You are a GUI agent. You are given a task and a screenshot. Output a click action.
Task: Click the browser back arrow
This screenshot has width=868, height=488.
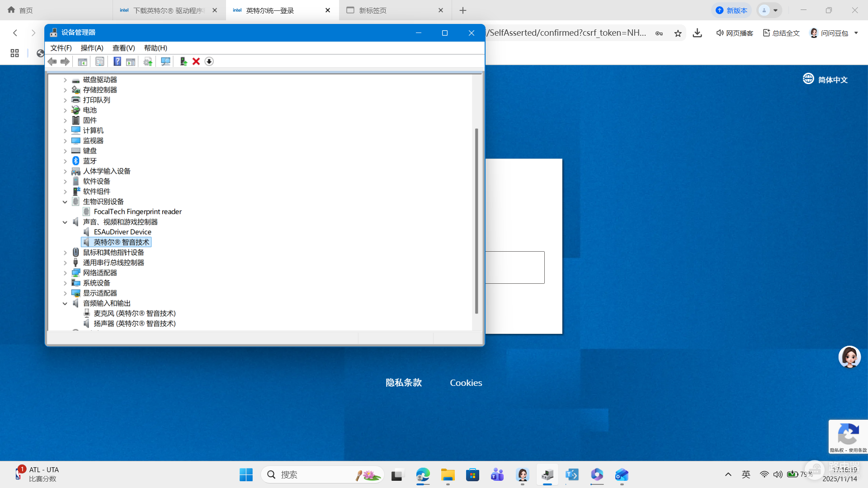15,33
